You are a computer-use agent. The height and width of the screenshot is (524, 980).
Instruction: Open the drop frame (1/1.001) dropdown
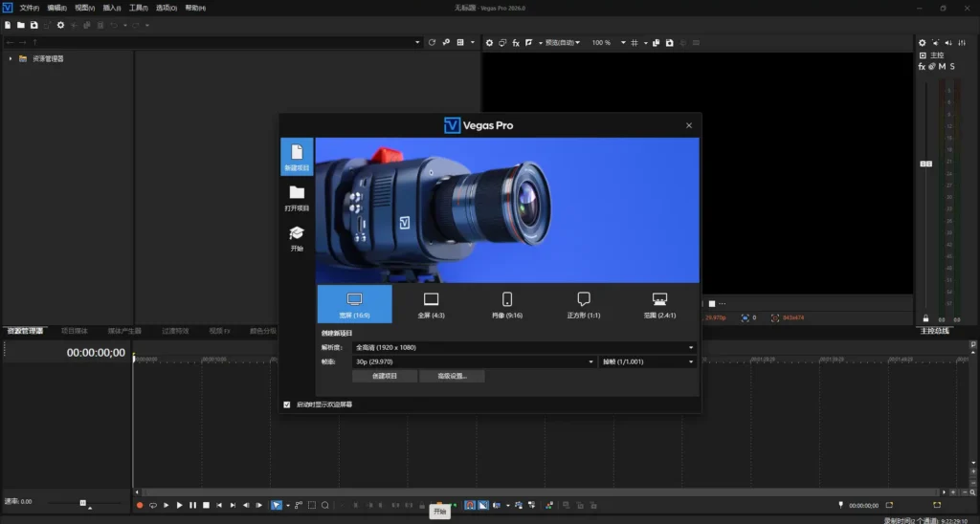point(648,361)
